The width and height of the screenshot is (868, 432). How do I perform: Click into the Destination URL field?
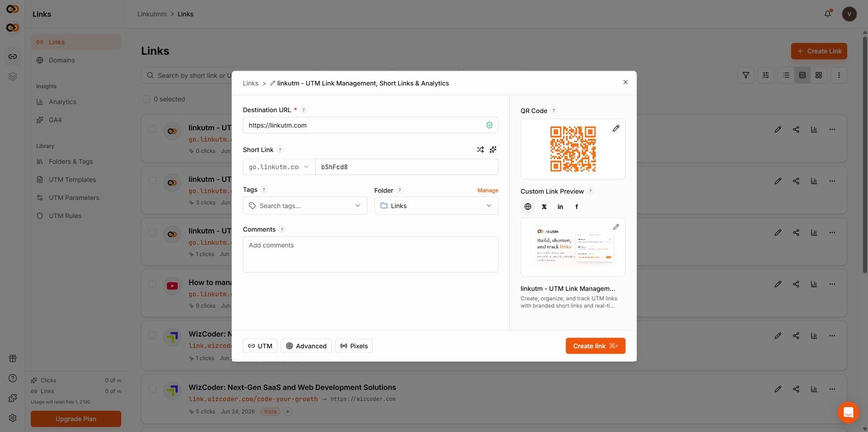coord(370,125)
